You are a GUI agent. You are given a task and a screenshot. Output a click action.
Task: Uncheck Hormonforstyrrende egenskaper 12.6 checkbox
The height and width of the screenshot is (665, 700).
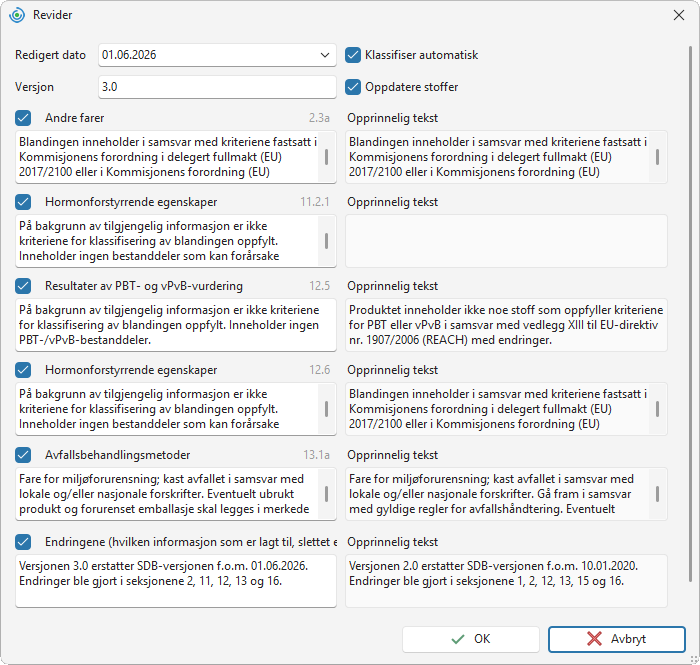[23, 370]
